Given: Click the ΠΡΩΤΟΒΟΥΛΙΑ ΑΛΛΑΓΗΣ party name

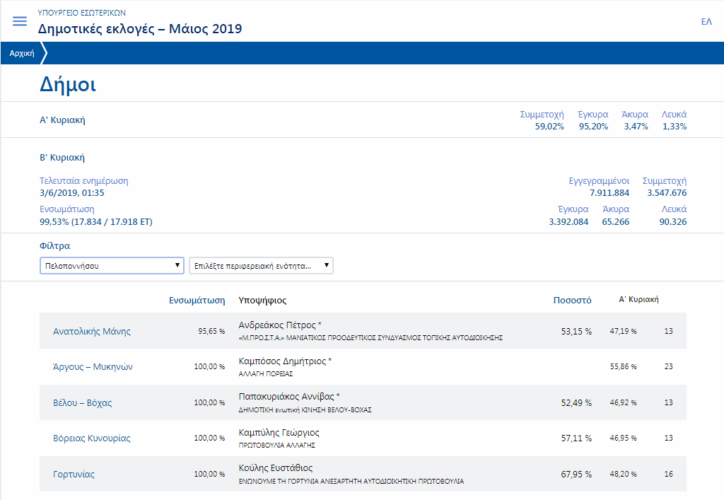Looking at the screenshot, I should coord(277,446).
